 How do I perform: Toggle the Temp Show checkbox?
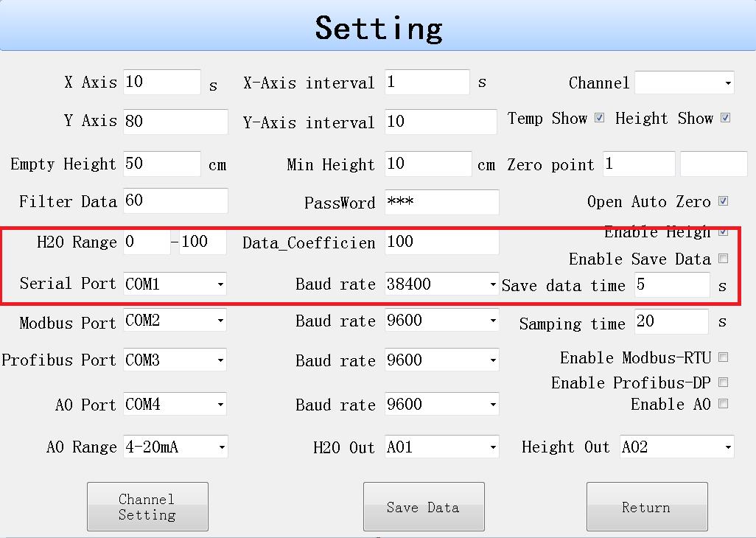[x=599, y=118]
